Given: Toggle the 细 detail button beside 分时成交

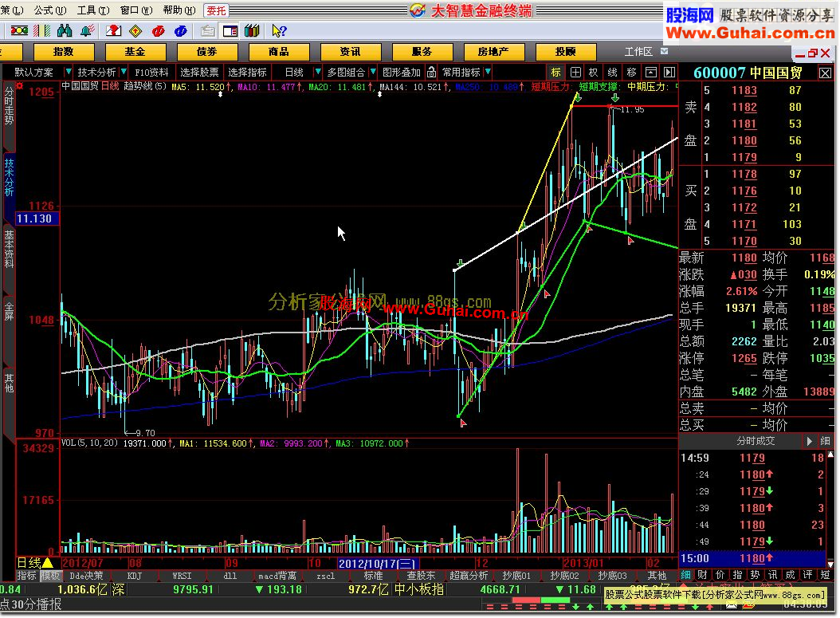Looking at the screenshot, I should [825, 441].
